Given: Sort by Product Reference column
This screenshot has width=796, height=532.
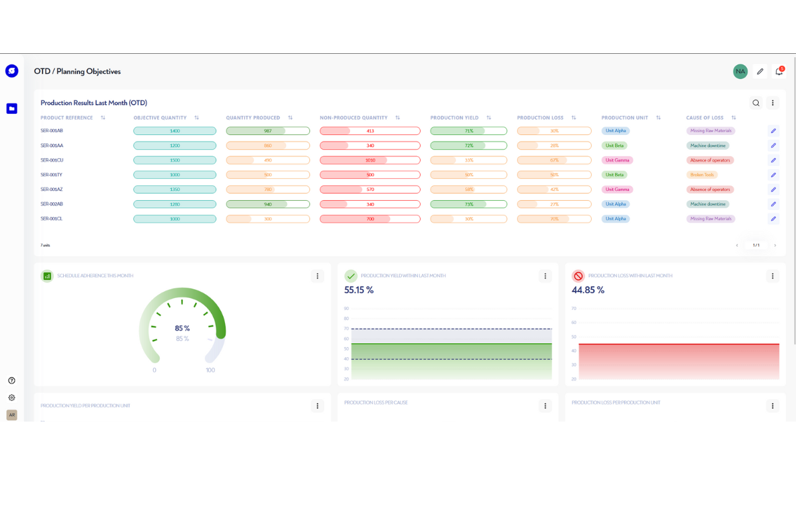Looking at the screenshot, I should 103,118.
